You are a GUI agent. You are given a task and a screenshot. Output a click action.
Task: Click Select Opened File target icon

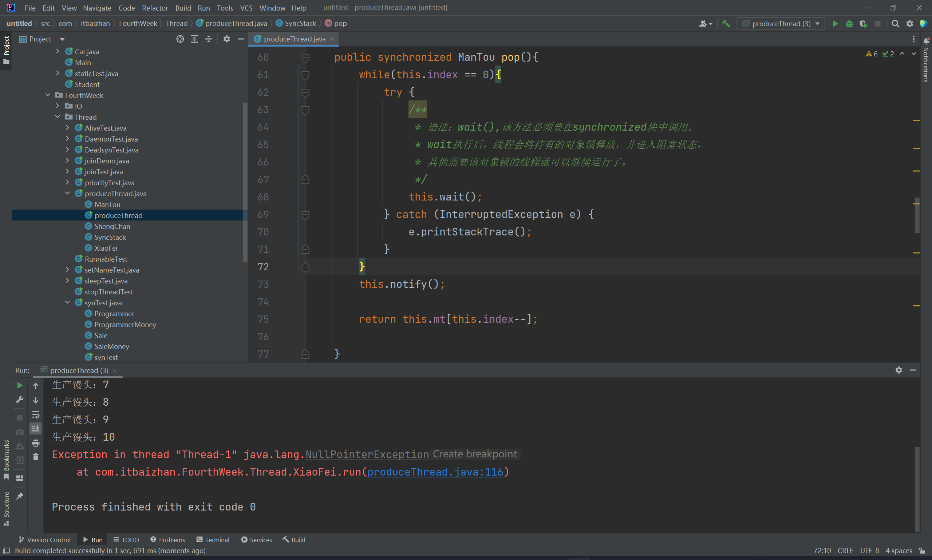tap(180, 39)
